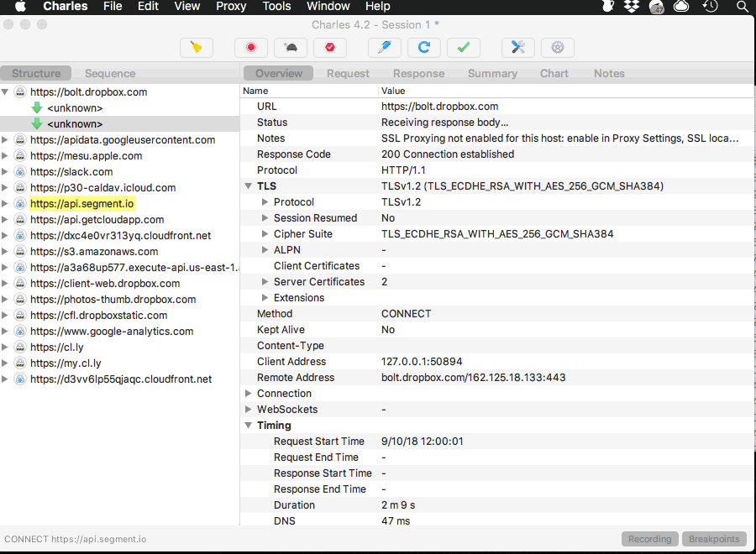Click the broom Clear Session icon

[197, 48]
